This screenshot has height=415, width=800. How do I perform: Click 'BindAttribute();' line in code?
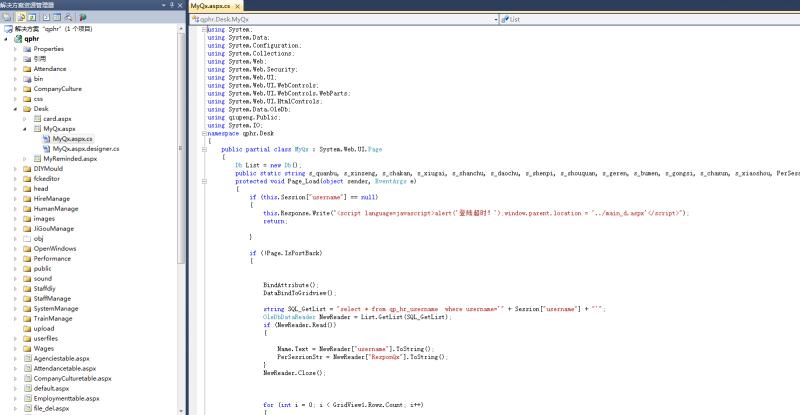pyautogui.click(x=290, y=285)
